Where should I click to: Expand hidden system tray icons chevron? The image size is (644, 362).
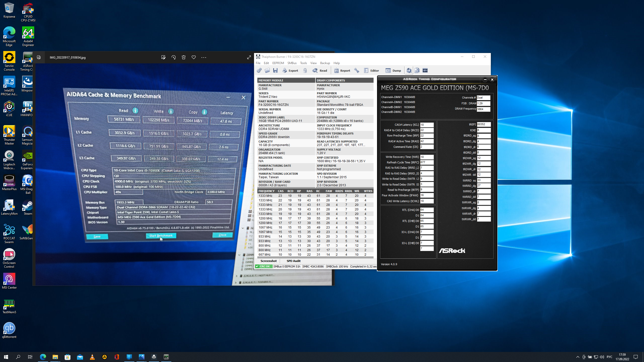[578, 357]
